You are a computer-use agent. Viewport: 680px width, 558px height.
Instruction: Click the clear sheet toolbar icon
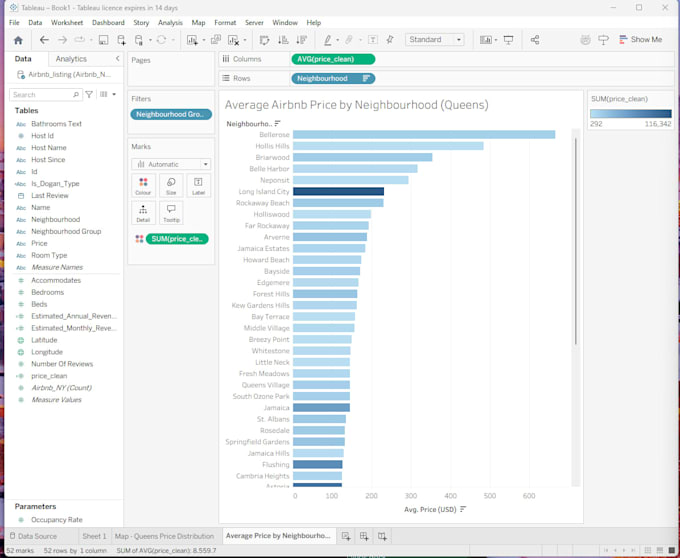(x=233, y=40)
